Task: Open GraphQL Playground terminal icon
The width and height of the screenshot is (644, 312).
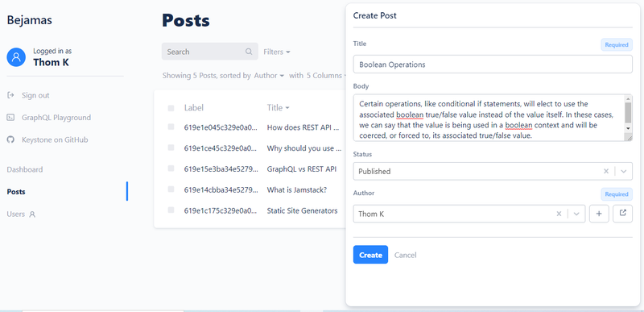Action: point(10,118)
